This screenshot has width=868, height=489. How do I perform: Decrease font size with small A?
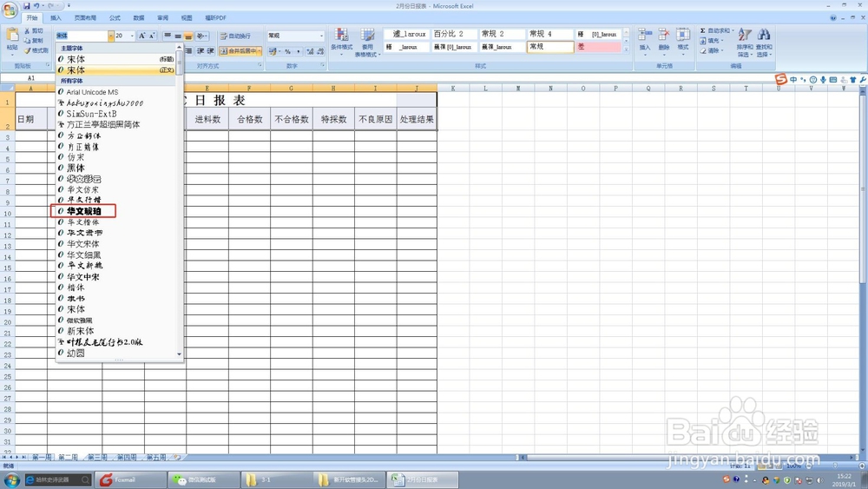152,36
